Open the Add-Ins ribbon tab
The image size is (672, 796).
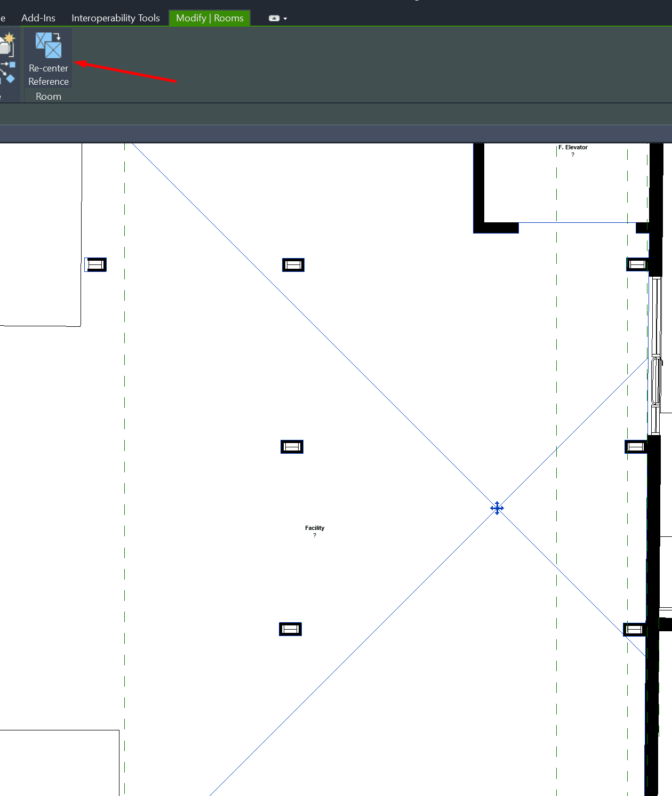click(38, 18)
